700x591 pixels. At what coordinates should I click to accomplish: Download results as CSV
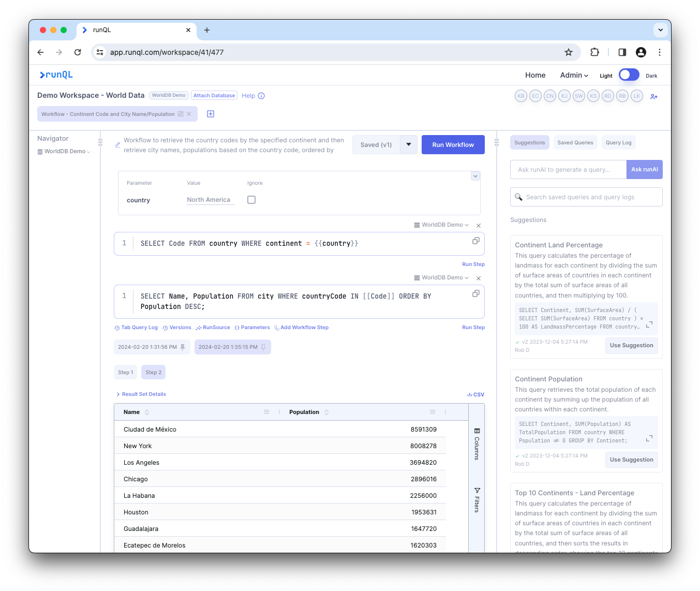pyautogui.click(x=476, y=394)
